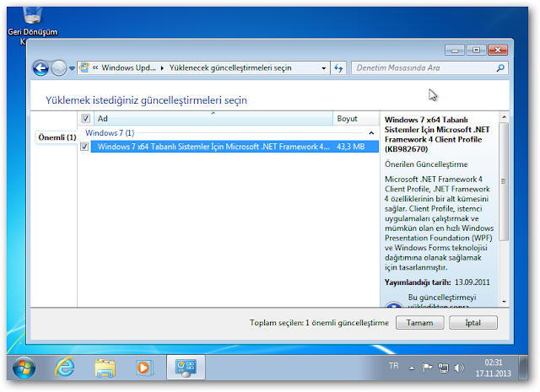Click the Yayımlandığı tarih: 13.09.2011 text

tap(437, 282)
